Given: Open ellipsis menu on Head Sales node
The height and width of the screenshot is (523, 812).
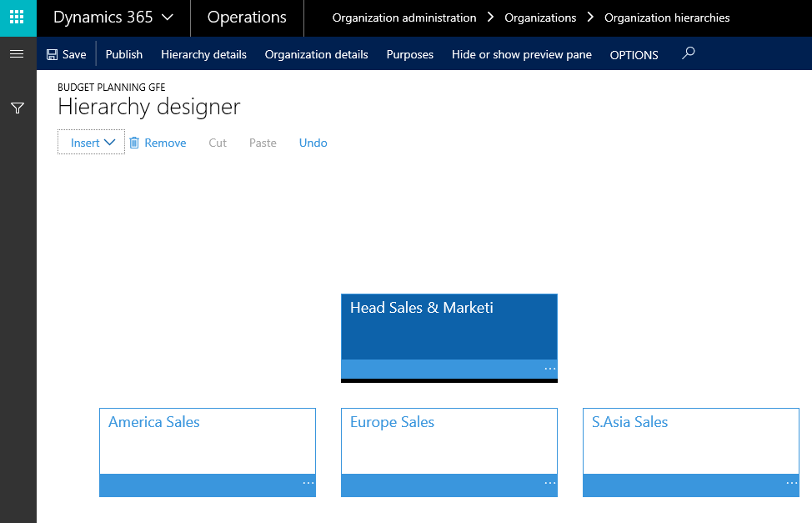Looking at the screenshot, I should (549, 369).
